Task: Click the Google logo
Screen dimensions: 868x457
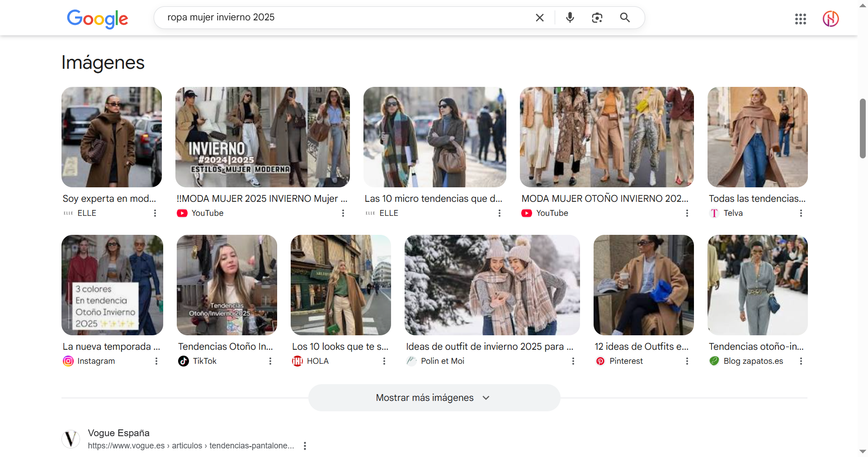Action: point(98,19)
